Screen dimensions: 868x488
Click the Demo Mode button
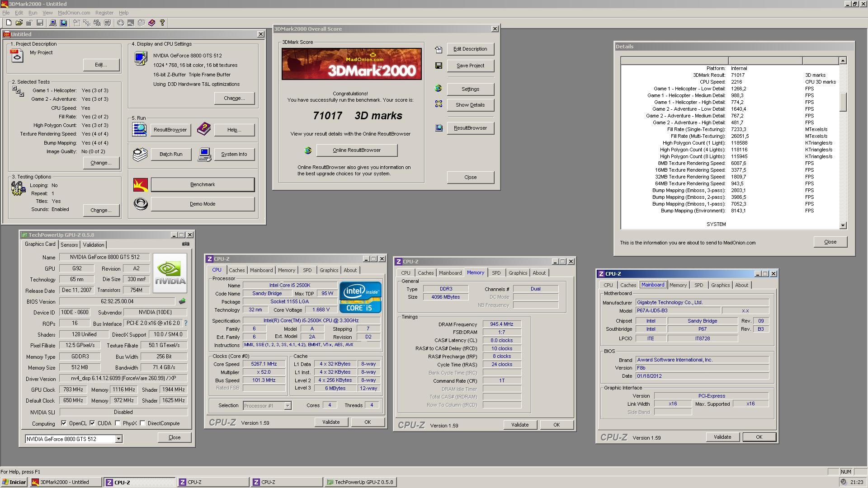[x=203, y=204]
